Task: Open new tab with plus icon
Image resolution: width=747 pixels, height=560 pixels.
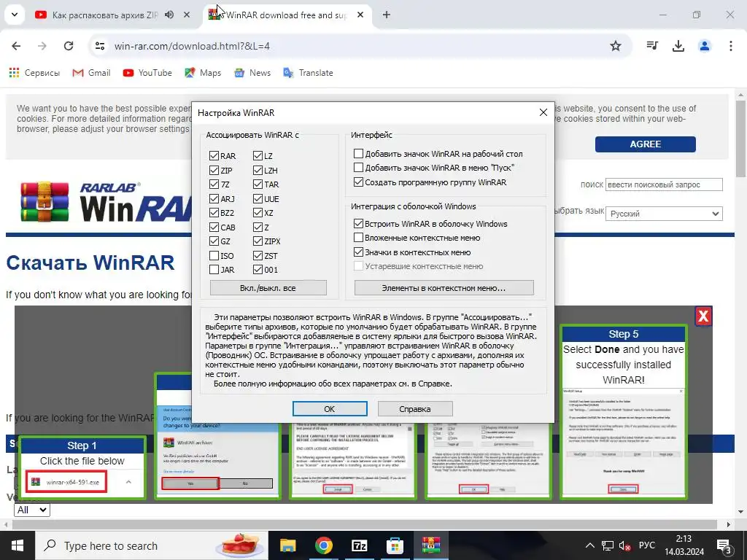Action: [387, 15]
